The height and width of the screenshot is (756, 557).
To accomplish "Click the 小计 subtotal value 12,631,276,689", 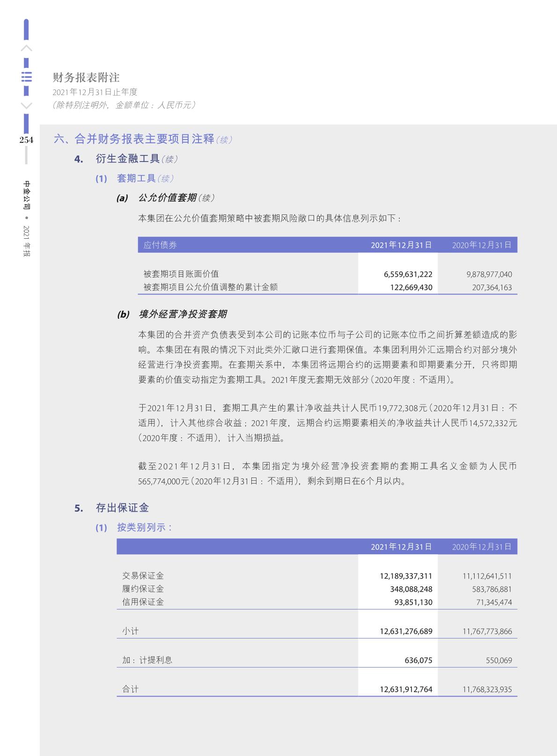I will coord(406,631).
